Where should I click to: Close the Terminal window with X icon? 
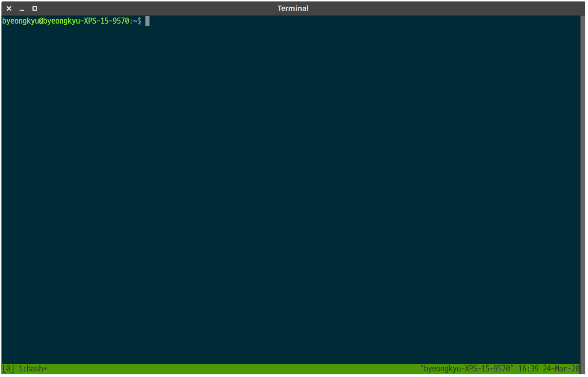coord(9,9)
